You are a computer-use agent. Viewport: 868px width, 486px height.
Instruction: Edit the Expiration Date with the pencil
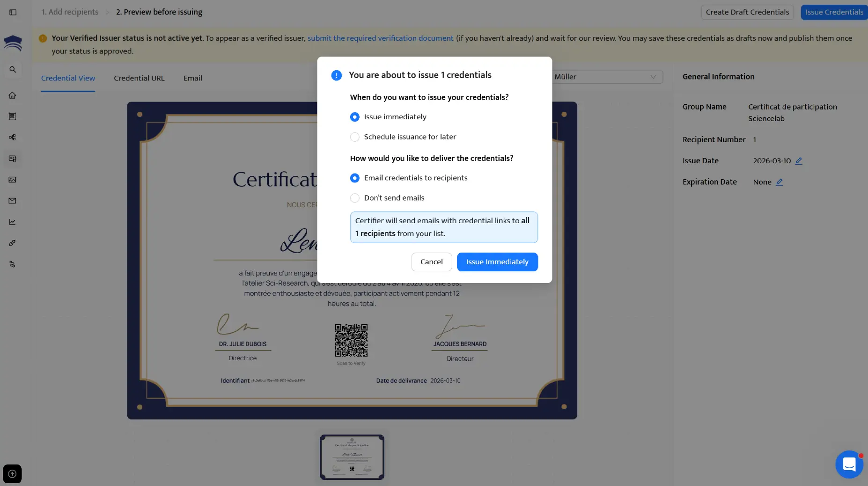(x=780, y=182)
